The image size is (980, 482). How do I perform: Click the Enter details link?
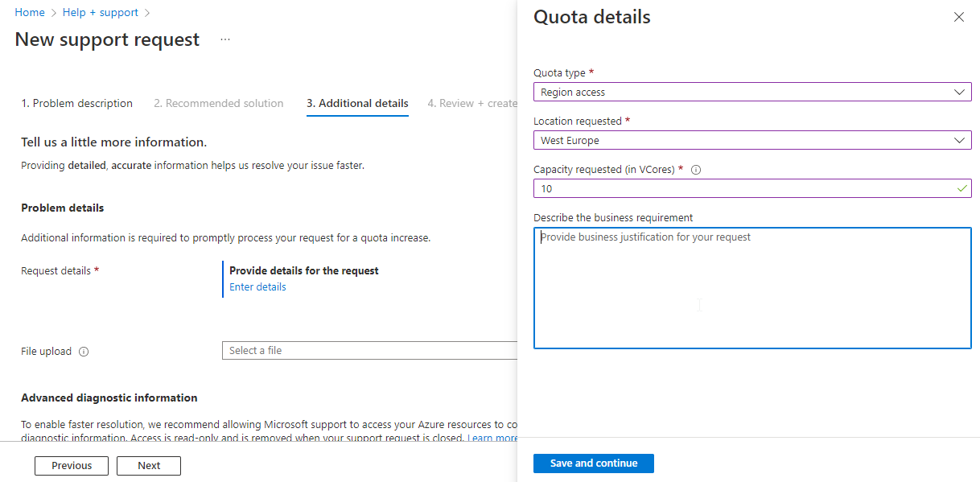257,286
